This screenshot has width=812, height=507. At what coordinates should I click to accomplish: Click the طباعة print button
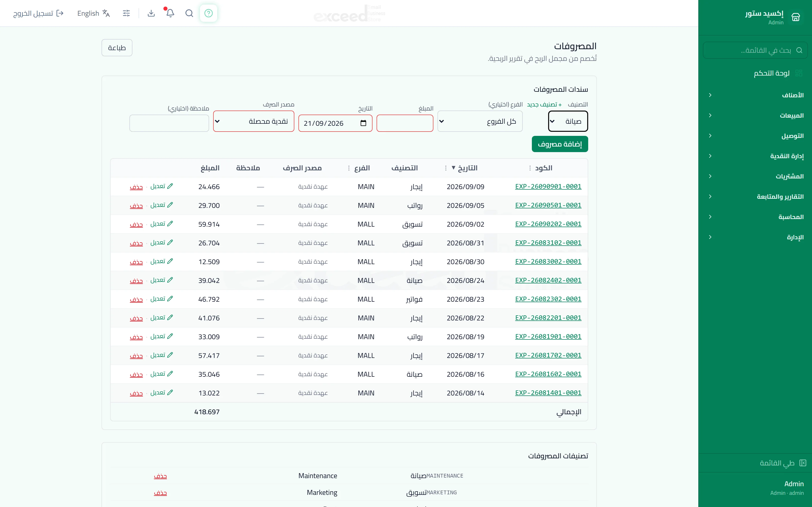coord(117,48)
